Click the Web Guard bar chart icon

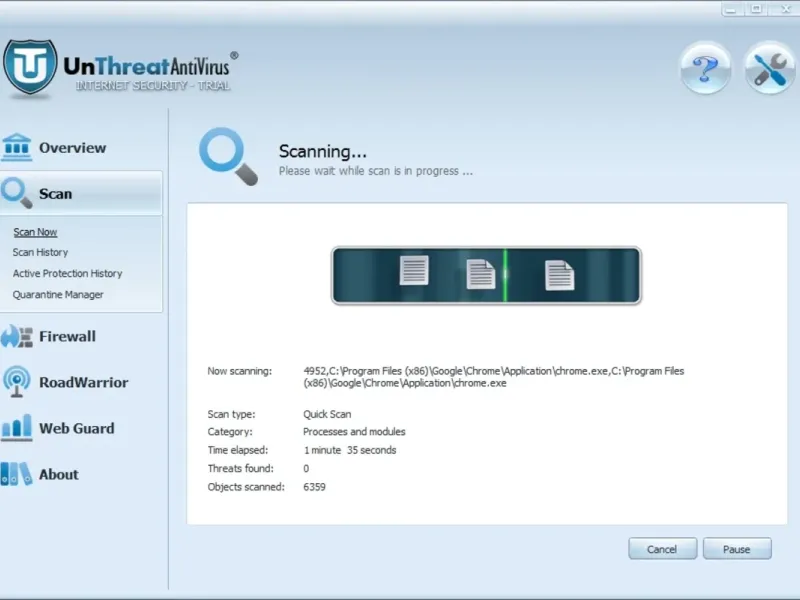(x=16, y=427)
